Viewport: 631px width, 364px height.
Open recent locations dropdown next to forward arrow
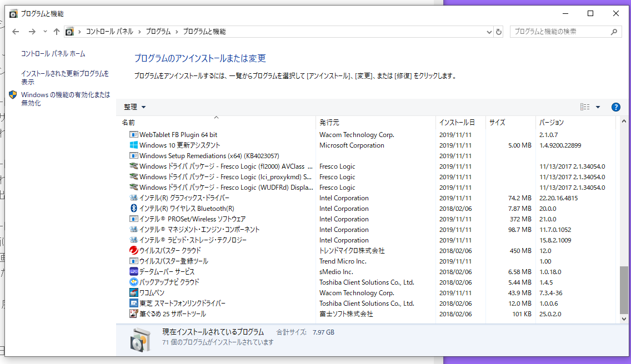point(44,32)
